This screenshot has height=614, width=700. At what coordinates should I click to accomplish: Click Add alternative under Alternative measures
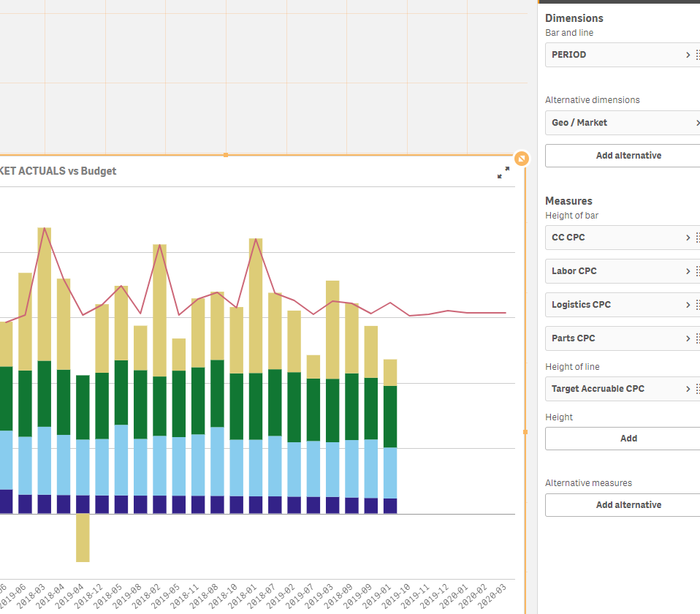point(628,505)
